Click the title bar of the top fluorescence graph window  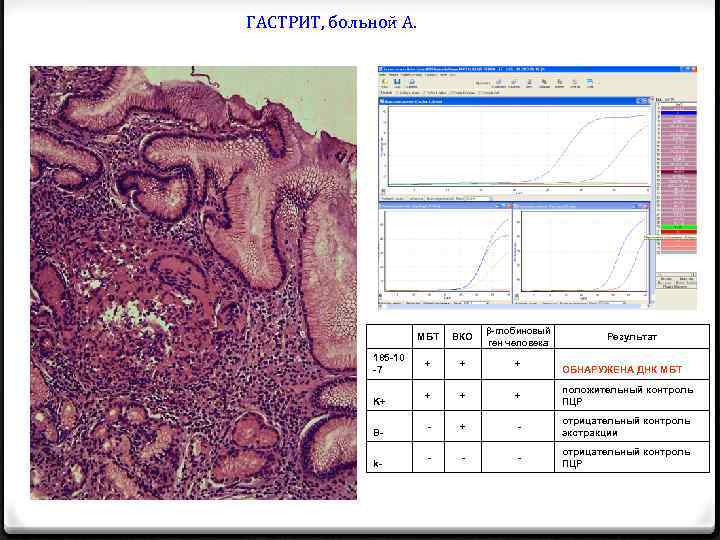pos(514,101)
